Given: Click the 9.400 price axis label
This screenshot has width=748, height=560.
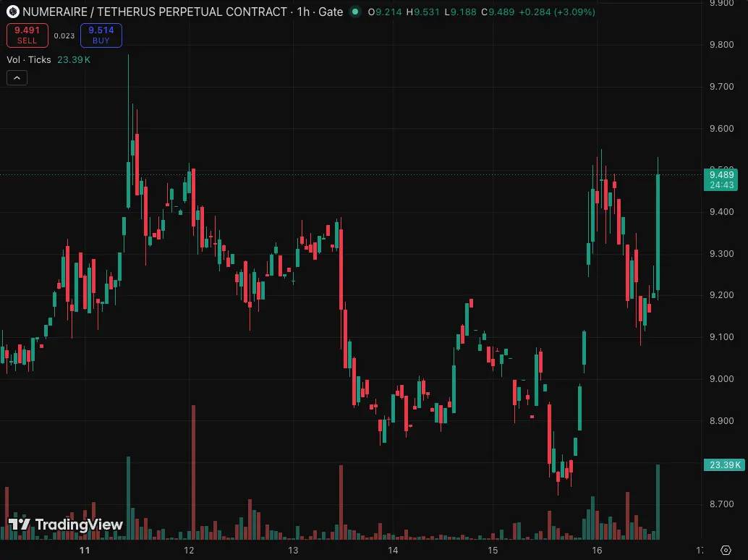Looking at the screenshot, I should tap(722, 212).
